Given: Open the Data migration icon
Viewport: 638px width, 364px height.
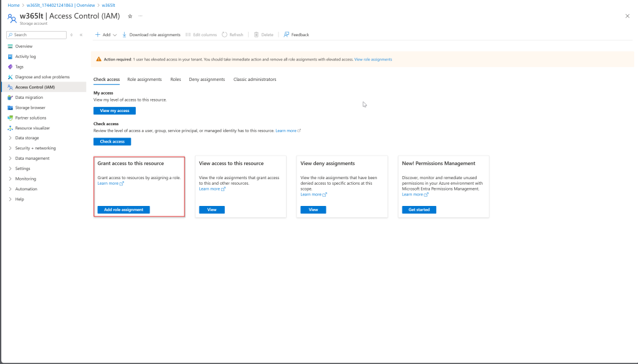Looking at the screenshot, I should click(x=10, y=98).
